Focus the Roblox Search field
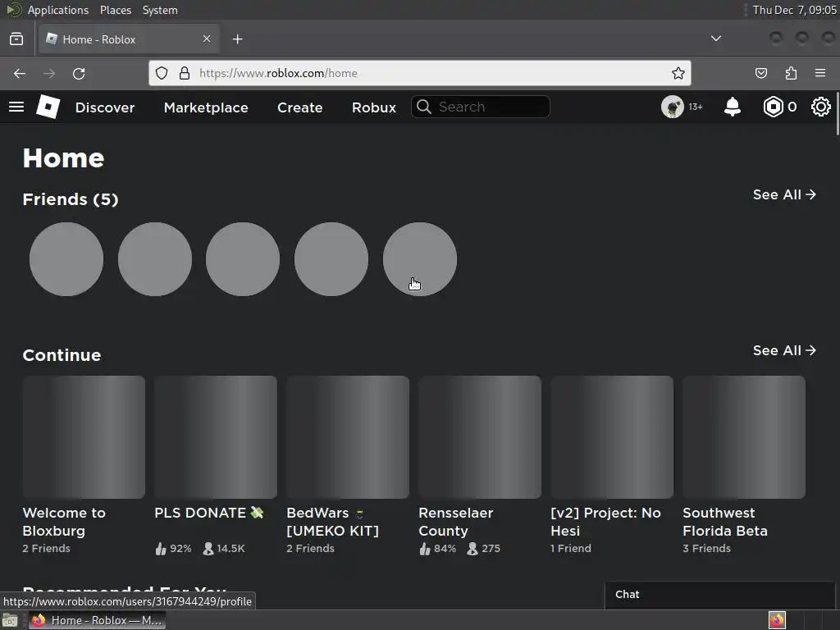Image resolution: width=840 pixels, height=630 pixels. tap(481, 107)
